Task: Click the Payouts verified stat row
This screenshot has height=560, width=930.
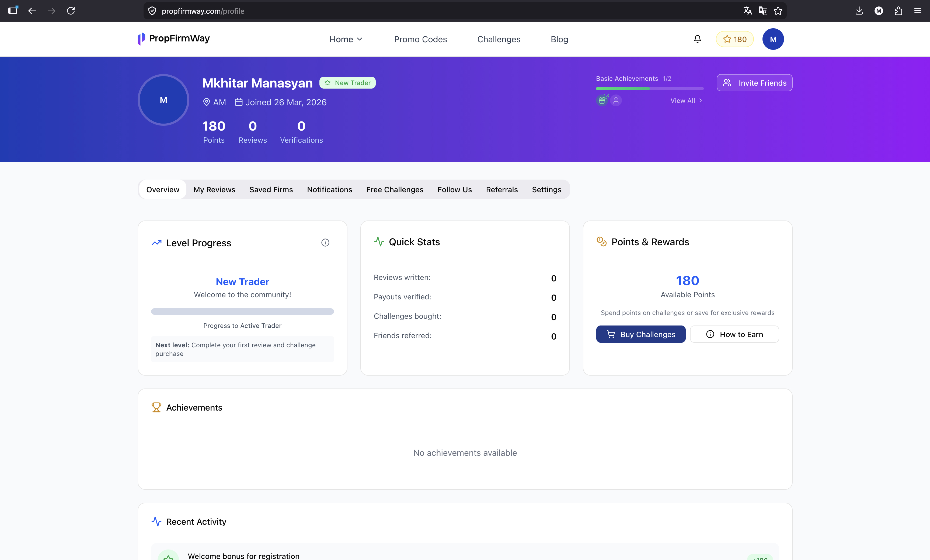Action: point(465,297)
